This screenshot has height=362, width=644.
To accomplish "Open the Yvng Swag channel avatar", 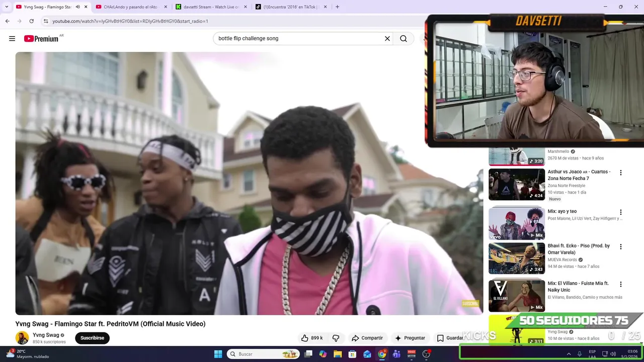I will pos(22,338).
